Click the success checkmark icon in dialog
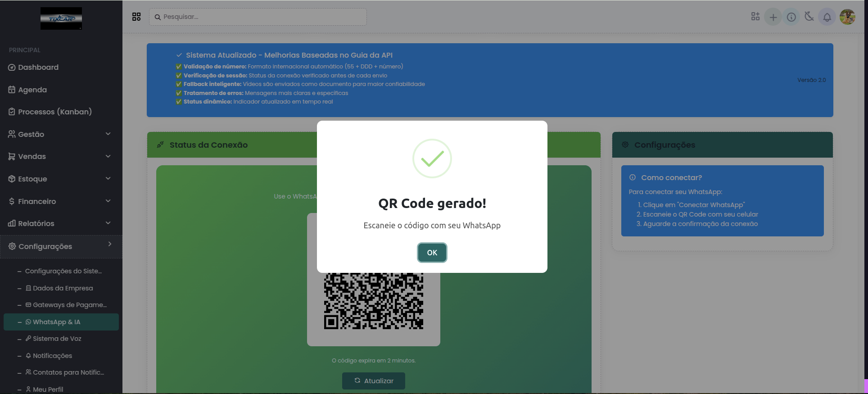868x394 pixels. tap(432, 159)
